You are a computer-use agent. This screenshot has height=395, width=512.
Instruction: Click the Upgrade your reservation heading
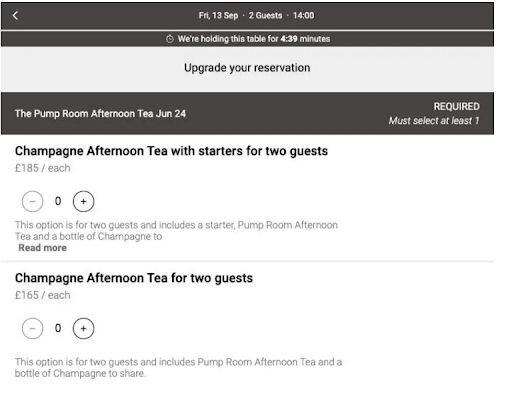247,68
